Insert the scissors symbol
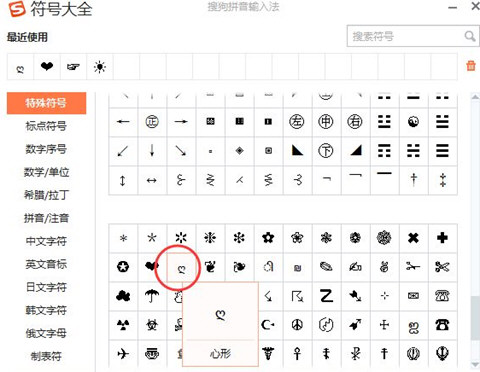This screenshot has width=480, height=372. [442, 267]
